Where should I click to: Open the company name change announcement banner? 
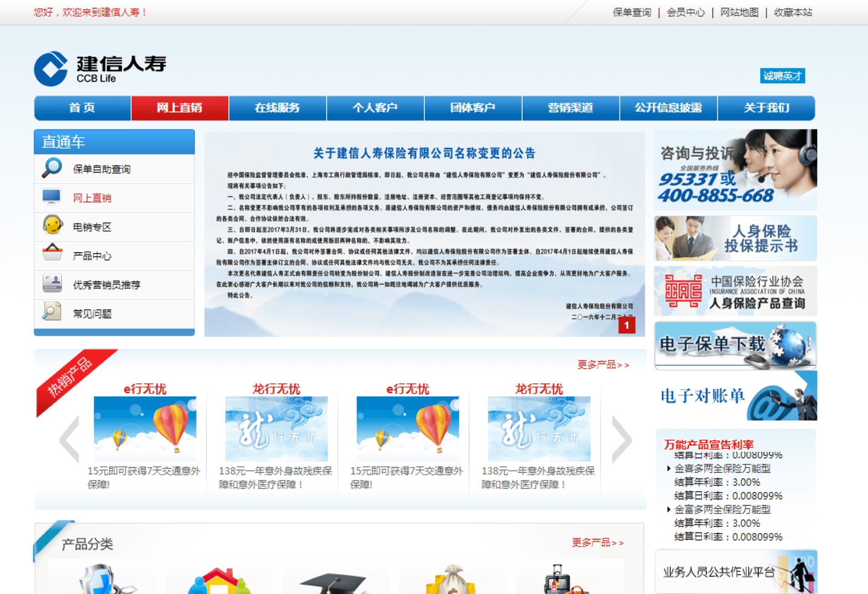pos(424,234)
